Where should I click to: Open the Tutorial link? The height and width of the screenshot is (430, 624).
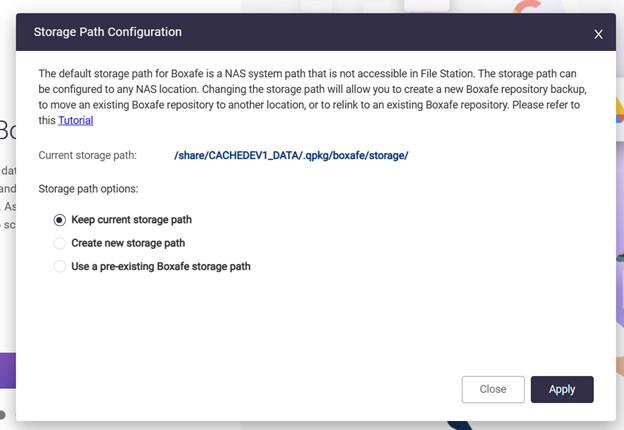point(76,120)
